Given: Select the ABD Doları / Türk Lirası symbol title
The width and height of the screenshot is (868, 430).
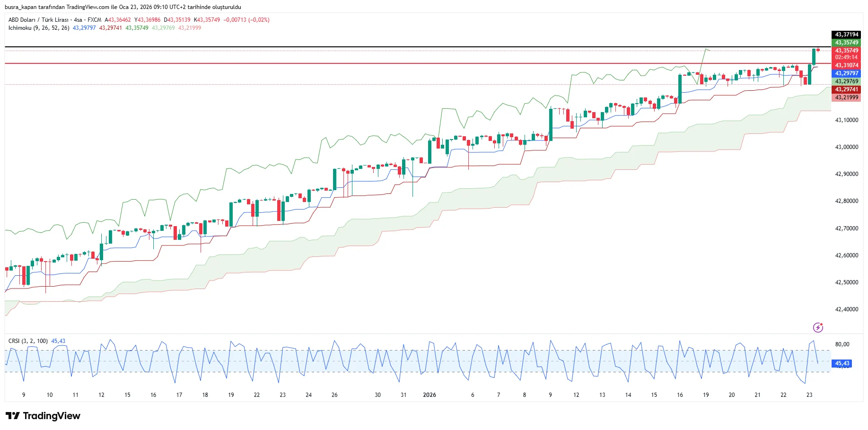Looking at the screenshot, I should click(x=38, y=20).
